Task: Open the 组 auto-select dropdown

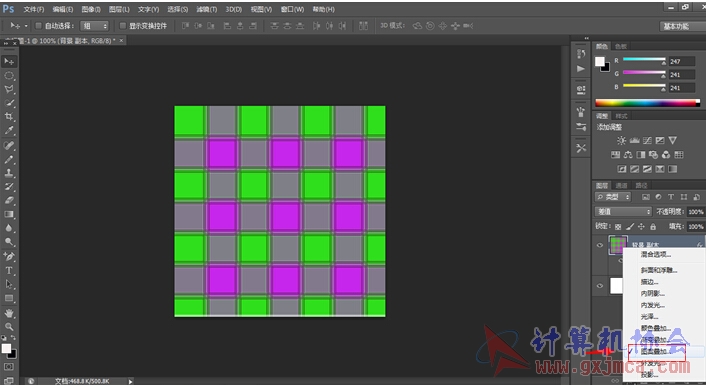Action: point(94,26)
